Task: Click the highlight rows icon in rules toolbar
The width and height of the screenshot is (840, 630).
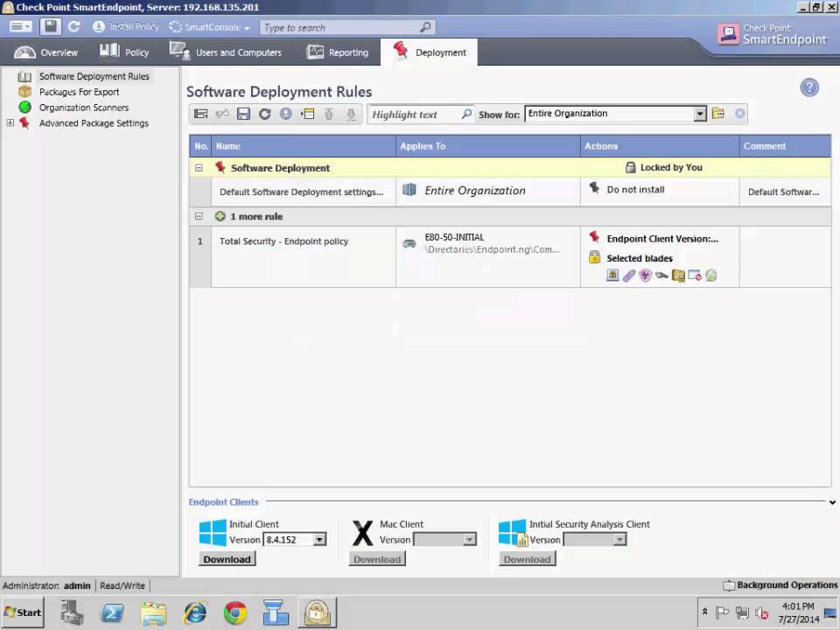Action: (308, 114)
